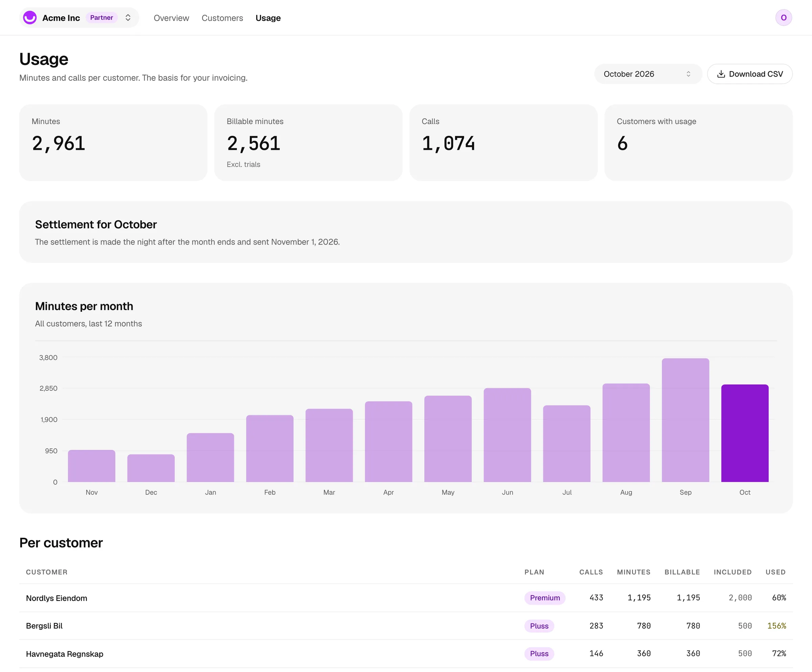Click the Acme Inc purple logo icon
Screen dimensions: 812x672
pos(30,18)
